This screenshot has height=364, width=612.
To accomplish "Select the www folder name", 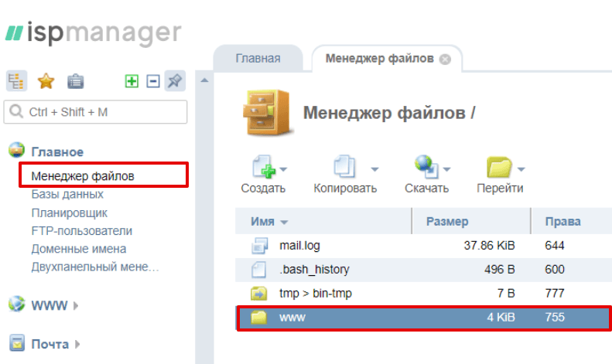I will point(292,317).
